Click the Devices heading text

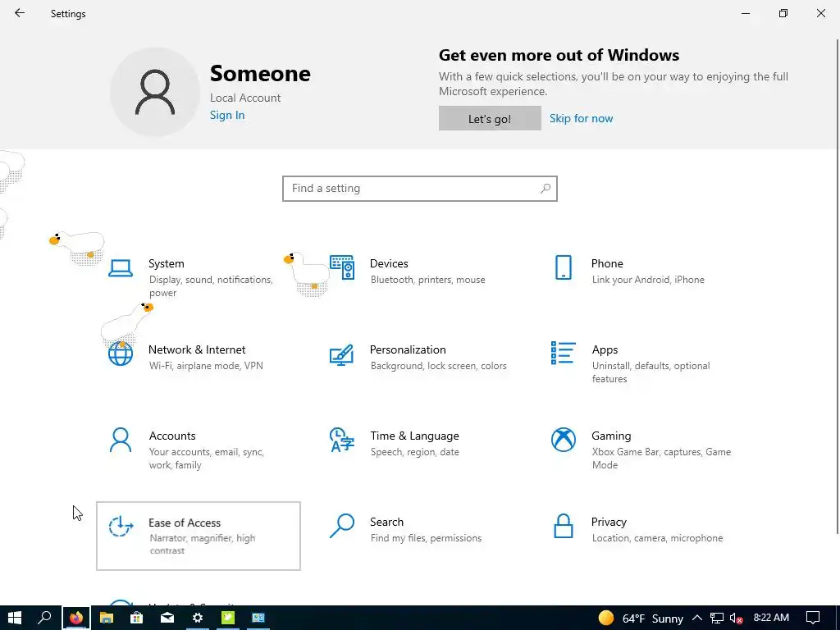[389, 263]
